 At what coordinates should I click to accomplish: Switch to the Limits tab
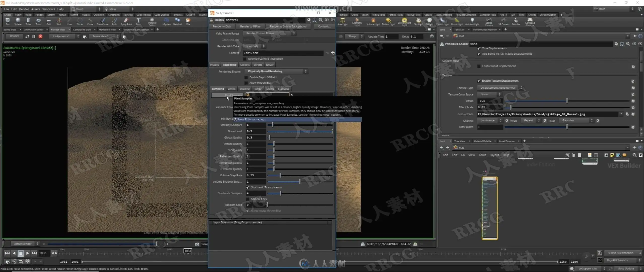pos(231,89)
